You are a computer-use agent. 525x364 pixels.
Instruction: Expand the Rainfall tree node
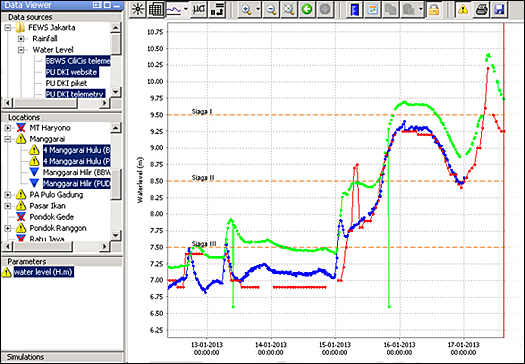coord(21,39)
